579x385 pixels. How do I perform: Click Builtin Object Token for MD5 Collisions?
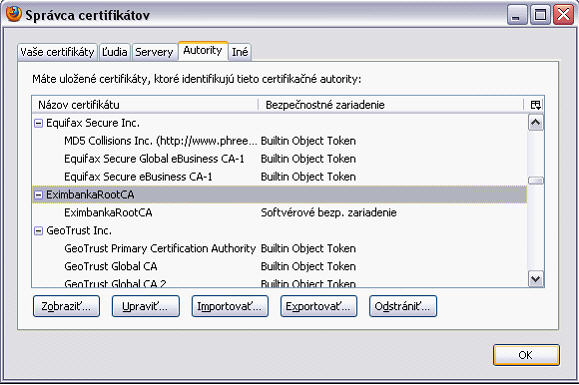point(308,141)
